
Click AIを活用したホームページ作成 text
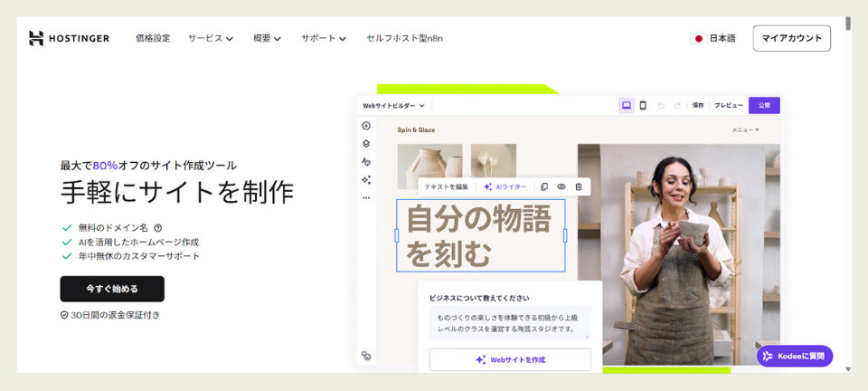(138, 242)
